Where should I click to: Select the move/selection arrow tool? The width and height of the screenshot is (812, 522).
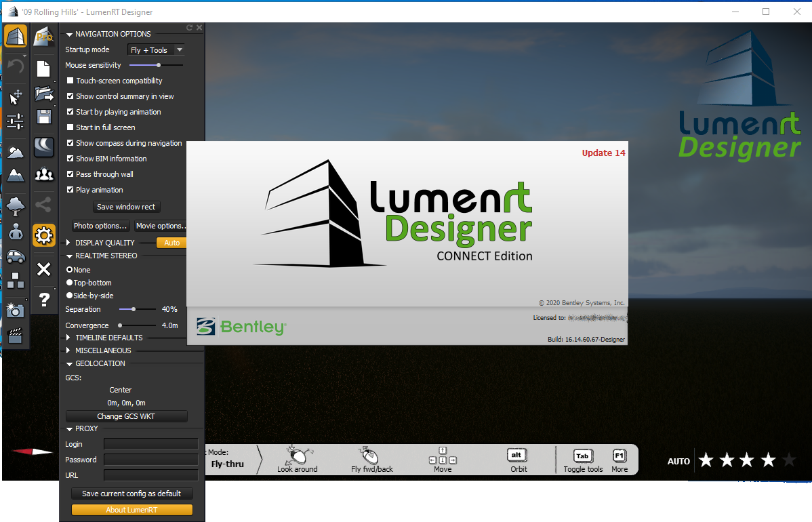(x=16, y=97)
